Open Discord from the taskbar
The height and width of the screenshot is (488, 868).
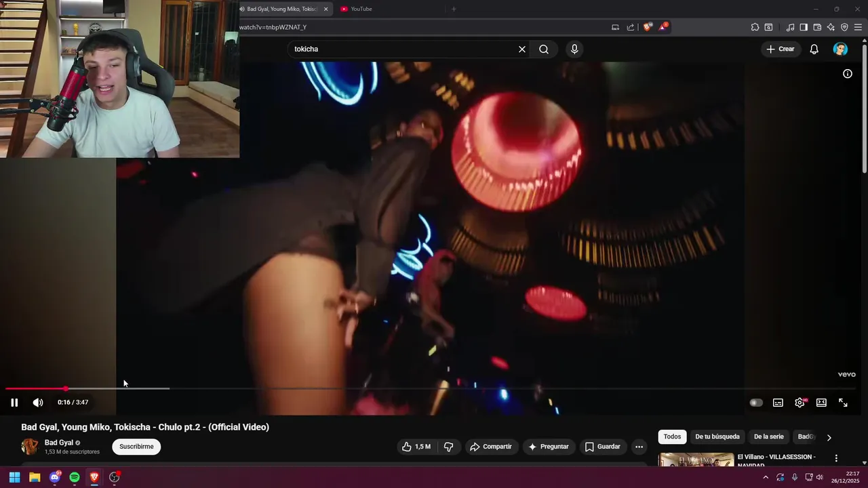pos(55,477)
